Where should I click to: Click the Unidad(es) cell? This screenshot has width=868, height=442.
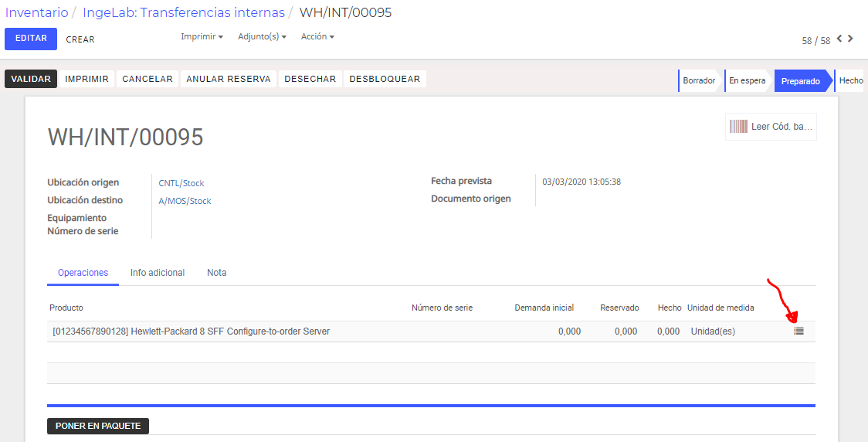point(713,331)
